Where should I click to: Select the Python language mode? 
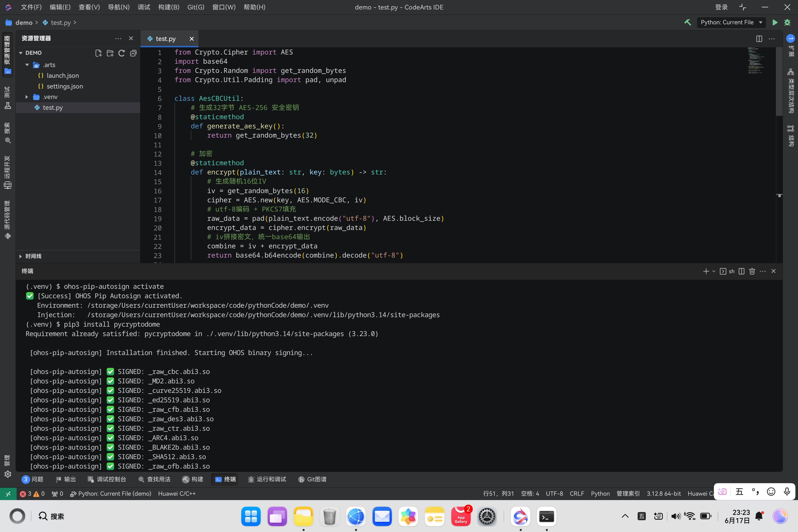600,494
